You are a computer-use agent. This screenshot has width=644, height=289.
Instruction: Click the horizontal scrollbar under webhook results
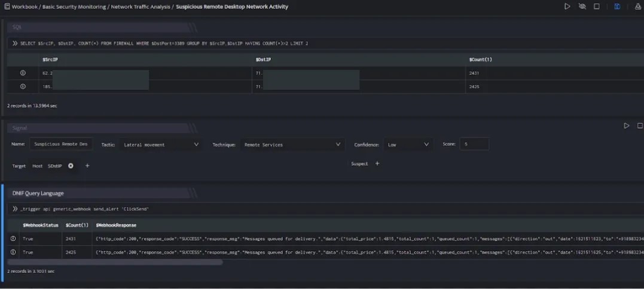tap(115, 262)
